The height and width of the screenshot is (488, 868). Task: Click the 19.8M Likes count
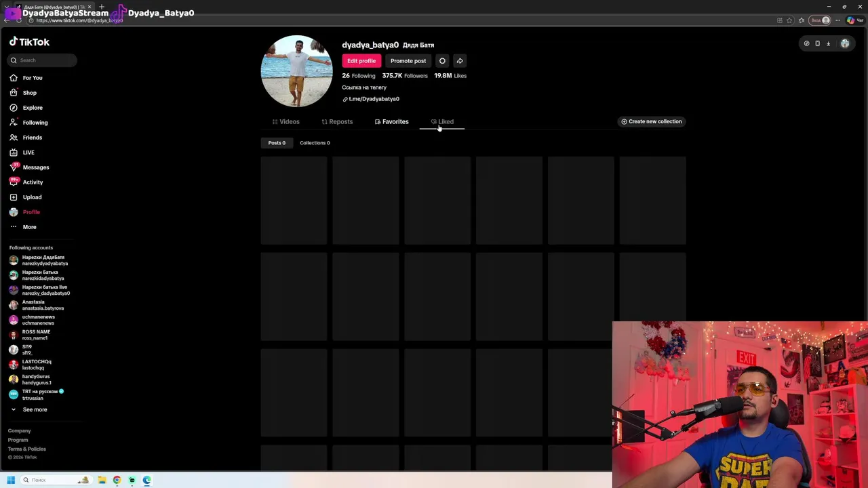tap(450, 76)
